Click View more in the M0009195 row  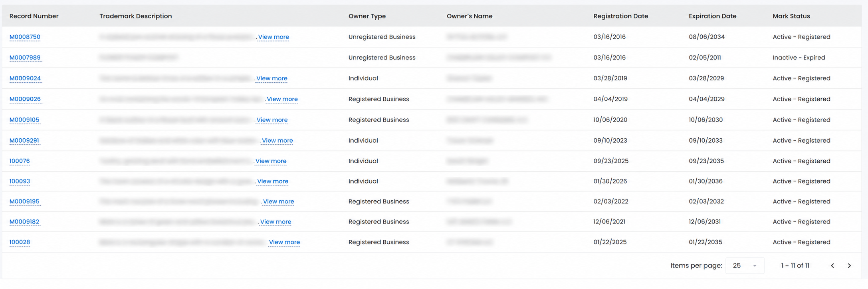click(x=279, y=201)
